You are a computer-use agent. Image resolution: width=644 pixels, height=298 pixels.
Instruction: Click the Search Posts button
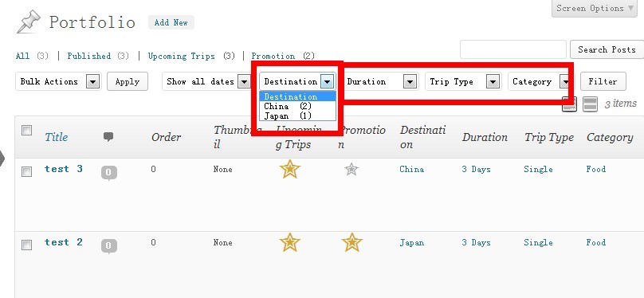pos(607,49)
